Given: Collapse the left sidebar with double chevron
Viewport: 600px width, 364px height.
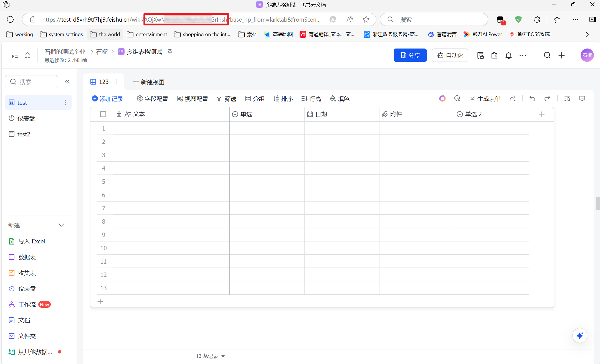Looking at the screenshot, I should 67,82.
